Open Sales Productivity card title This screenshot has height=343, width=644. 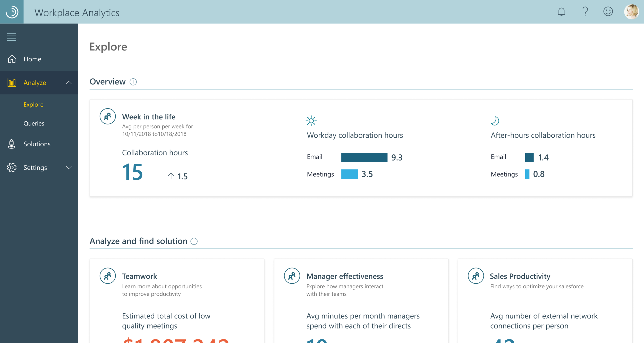click(x=520, y=276)
